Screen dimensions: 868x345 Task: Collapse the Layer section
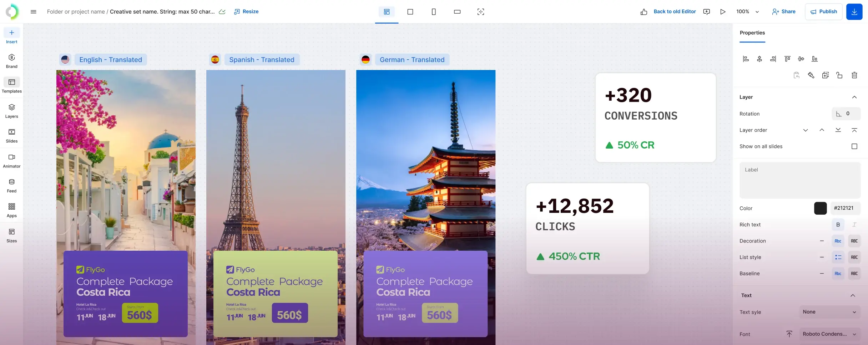pos(854,97)
